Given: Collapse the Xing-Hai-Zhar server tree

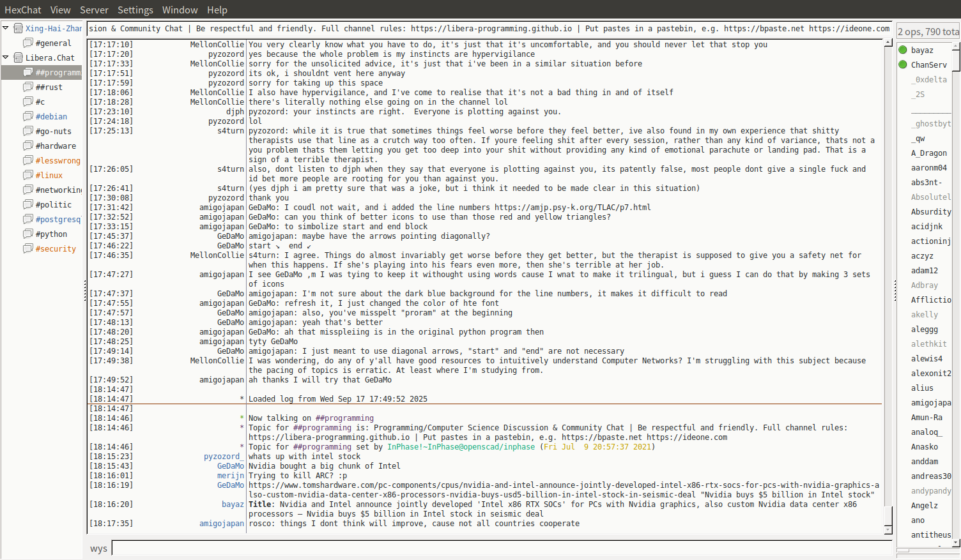Looking at the screenshot, I should click(x=6, y=28).
